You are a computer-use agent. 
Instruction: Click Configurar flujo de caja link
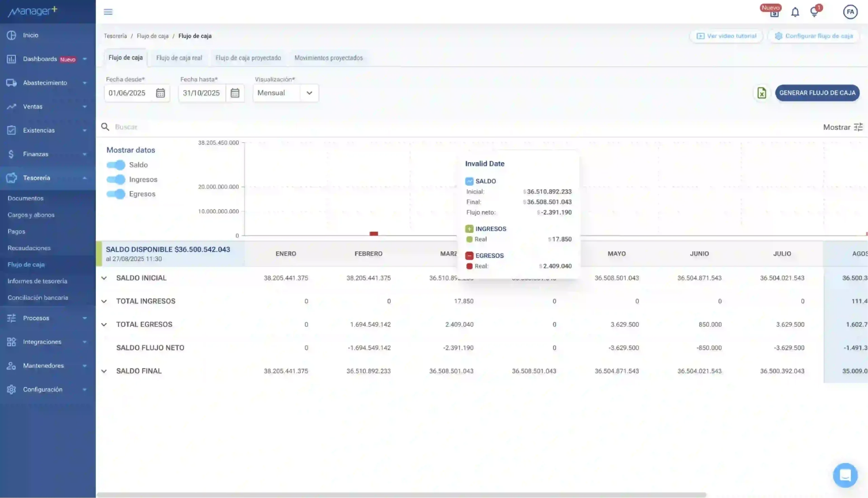[814, 36]
